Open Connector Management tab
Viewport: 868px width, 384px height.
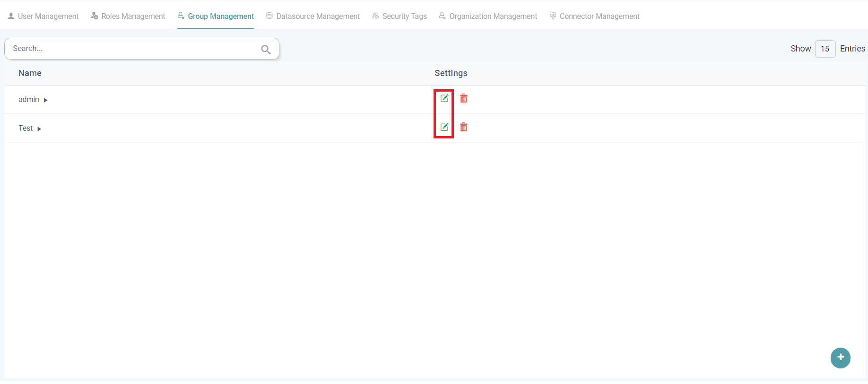point(594,16)
